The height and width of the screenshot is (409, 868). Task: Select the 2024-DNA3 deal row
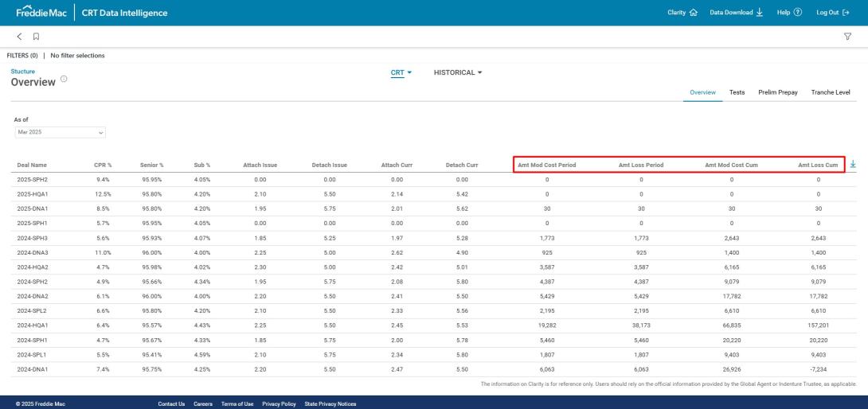[x=433, y=253]
